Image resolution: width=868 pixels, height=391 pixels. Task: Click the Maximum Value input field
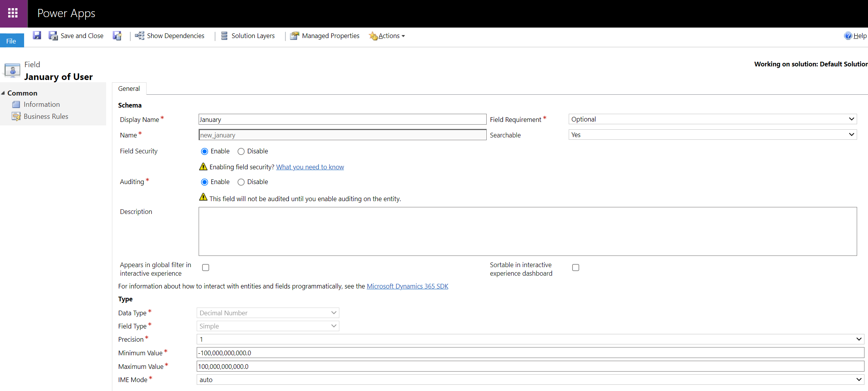tap(530, 366)
